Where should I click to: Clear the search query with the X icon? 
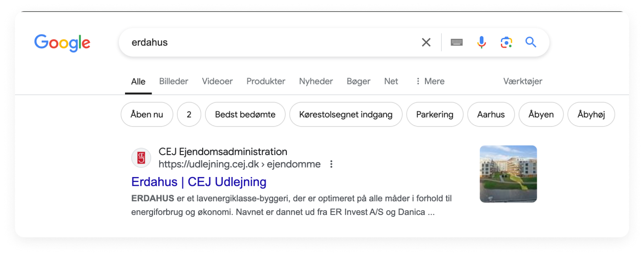[426, 43]
